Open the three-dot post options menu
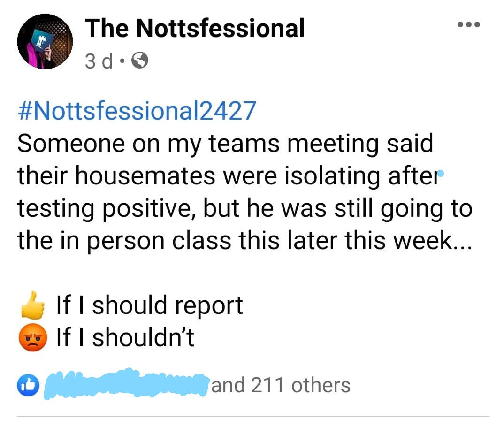The image size is (504, 427). click(469, 24)
